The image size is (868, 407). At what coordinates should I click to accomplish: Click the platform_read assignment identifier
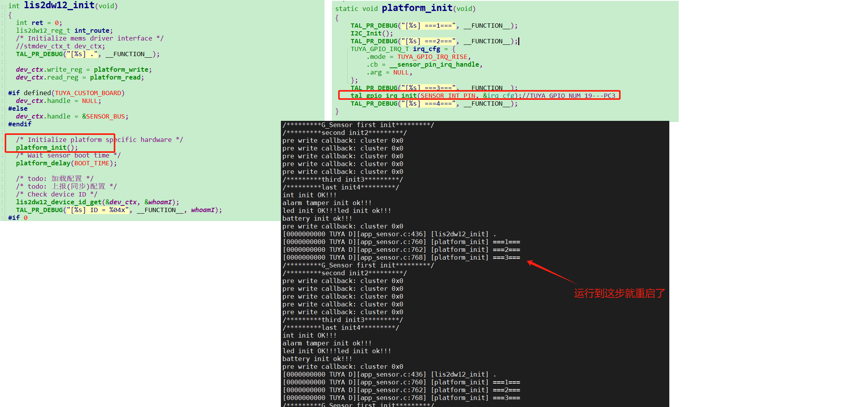tap(115, 77)
